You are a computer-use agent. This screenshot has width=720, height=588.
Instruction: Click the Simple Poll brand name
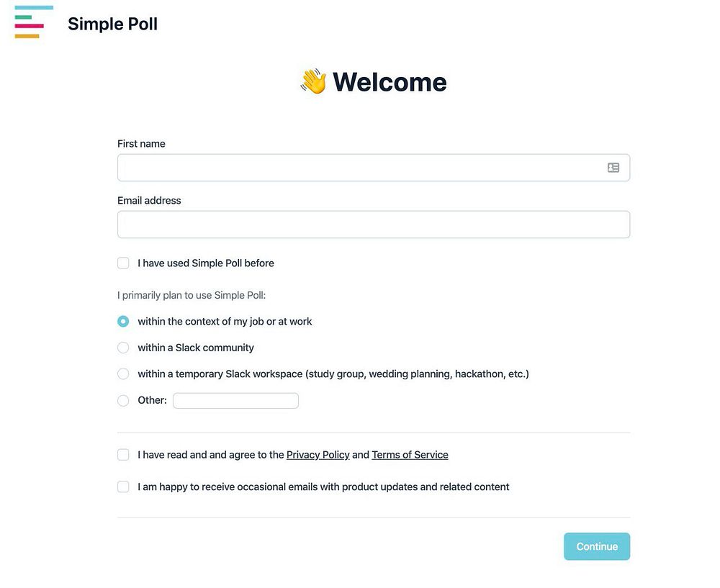point(112,24)
